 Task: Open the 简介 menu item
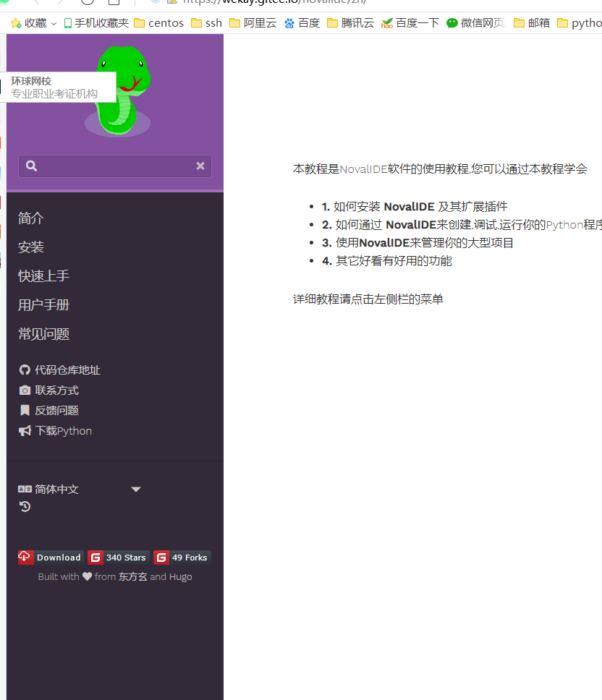coord(31,218)
